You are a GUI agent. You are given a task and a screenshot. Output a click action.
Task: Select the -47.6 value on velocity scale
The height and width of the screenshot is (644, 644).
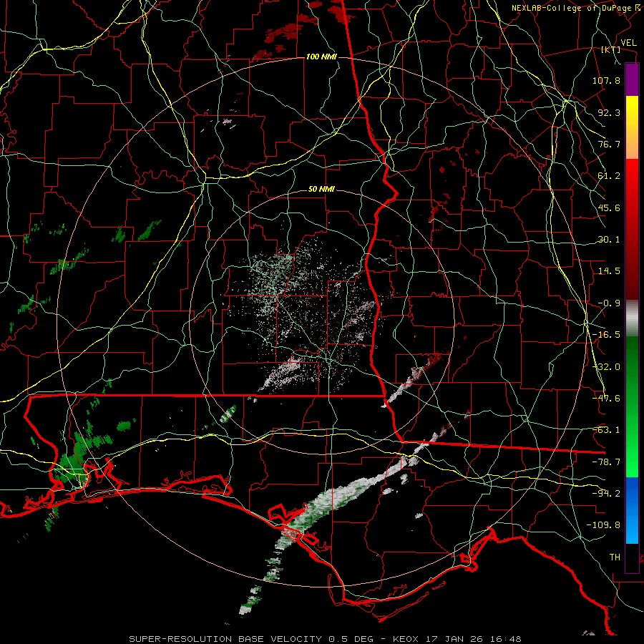[x=606, y=399]
